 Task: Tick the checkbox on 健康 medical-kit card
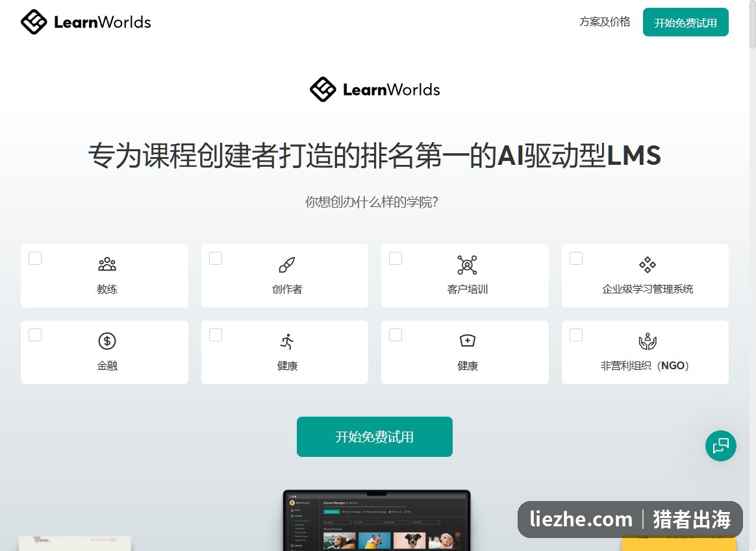(396, 335)
